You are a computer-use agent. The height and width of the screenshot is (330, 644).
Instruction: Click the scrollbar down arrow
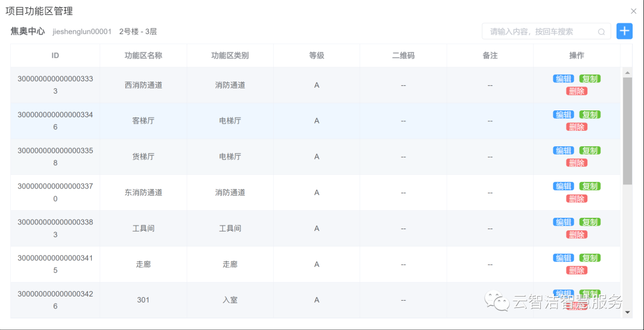[627, 312]
